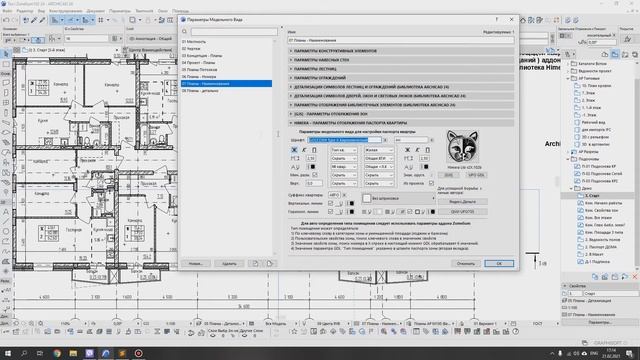
Task: Launch Google Chrome from the taskbar
Action: [x=57, y=353]
